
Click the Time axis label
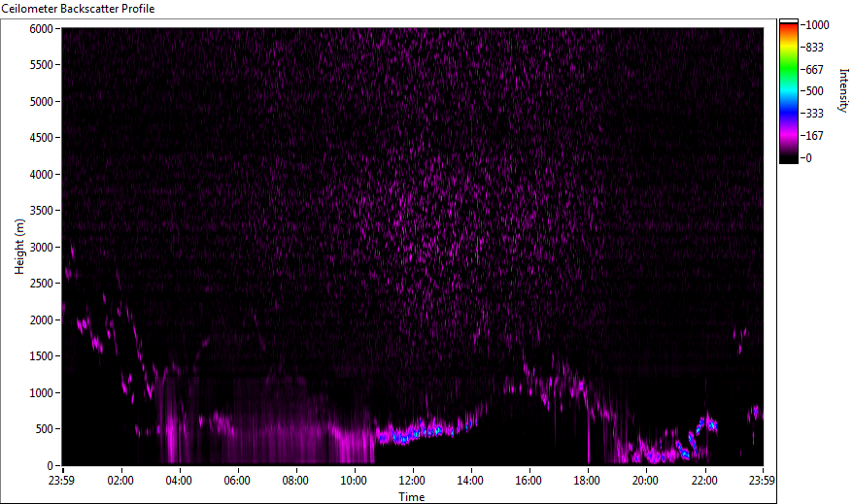tap(411, 497)
